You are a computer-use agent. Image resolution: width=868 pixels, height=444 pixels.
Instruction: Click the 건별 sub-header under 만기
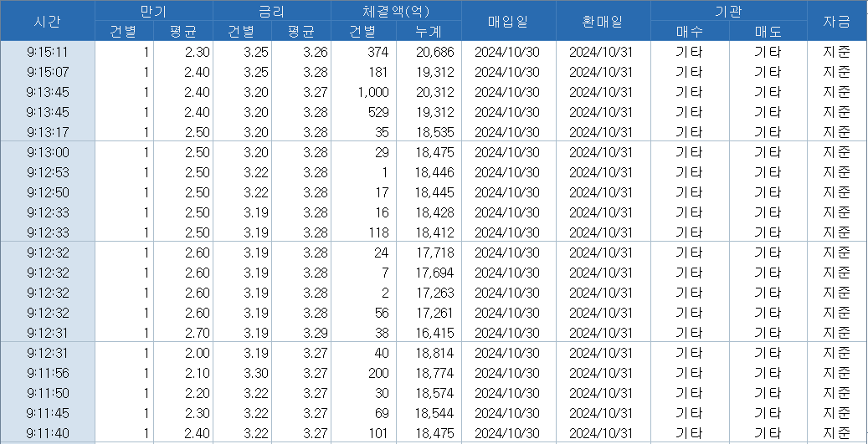124,32
